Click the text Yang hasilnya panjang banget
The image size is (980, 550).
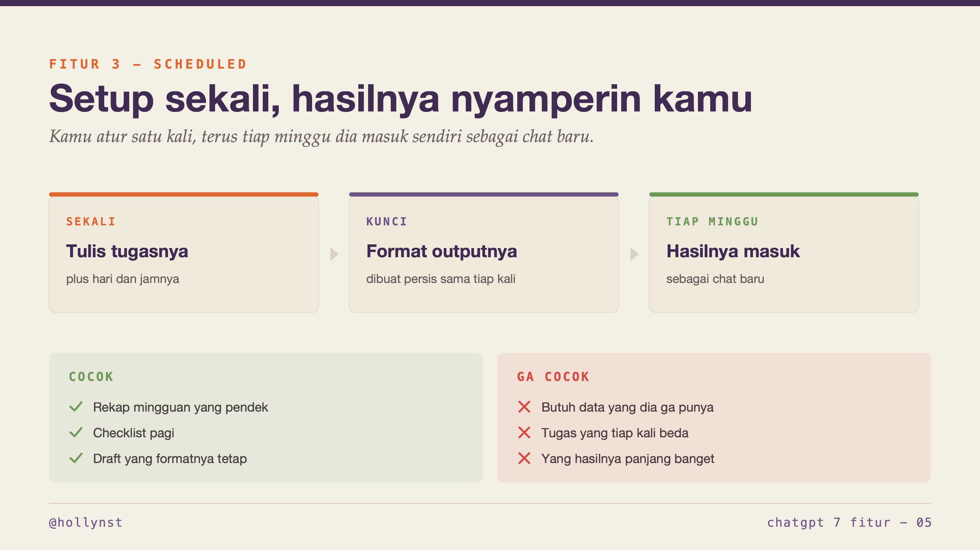click(x=628, y=459)
